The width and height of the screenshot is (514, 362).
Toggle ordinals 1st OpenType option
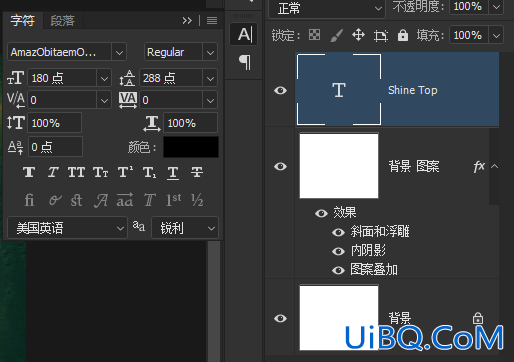click(x=174, y=200)
